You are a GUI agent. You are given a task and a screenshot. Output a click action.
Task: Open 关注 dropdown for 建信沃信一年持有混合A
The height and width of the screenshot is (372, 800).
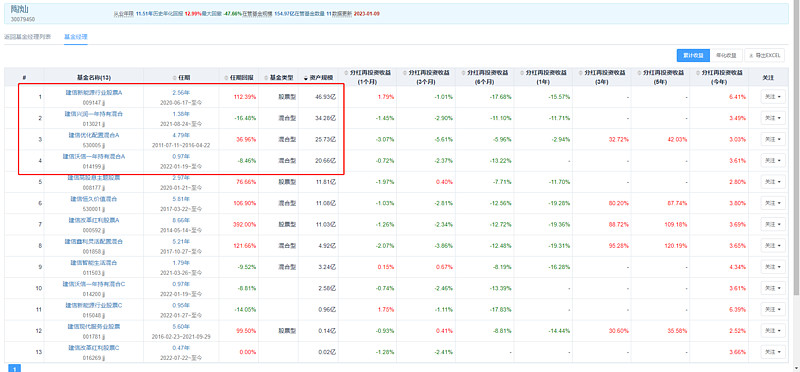pyautogui.click(x=773, y=161)
